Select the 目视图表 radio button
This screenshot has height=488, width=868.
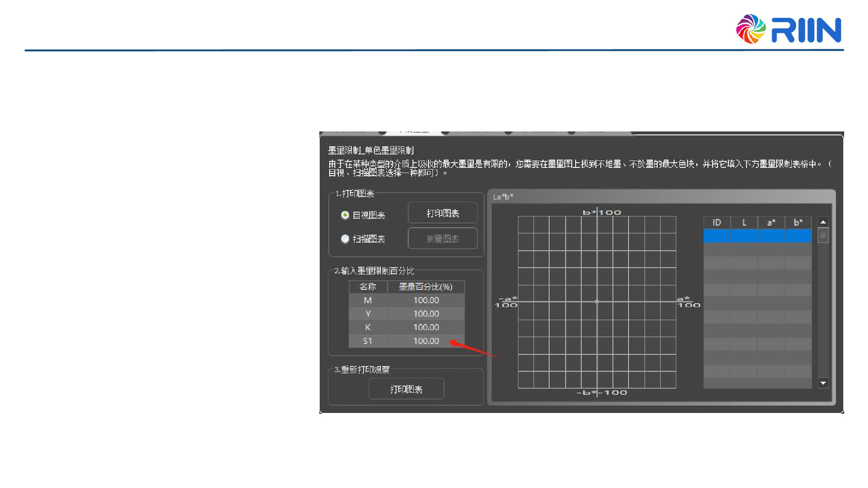pyautogui.click(x=345, y=215)
